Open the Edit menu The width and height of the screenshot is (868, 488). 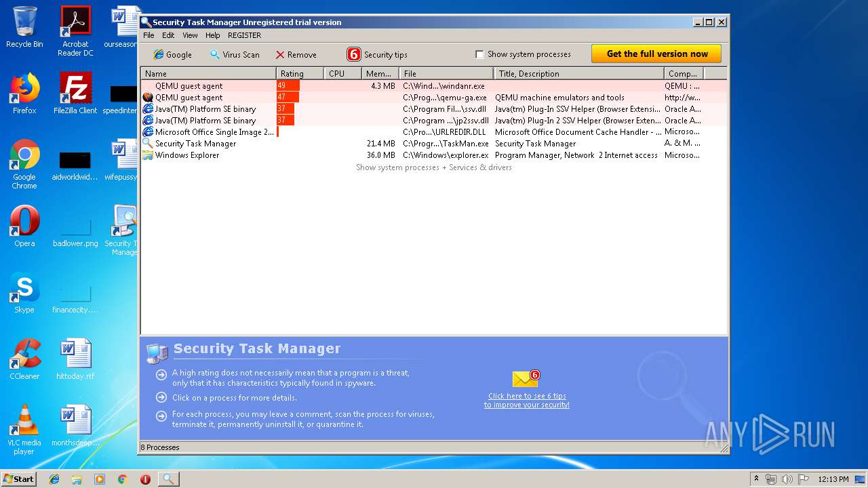coord(168,35)
